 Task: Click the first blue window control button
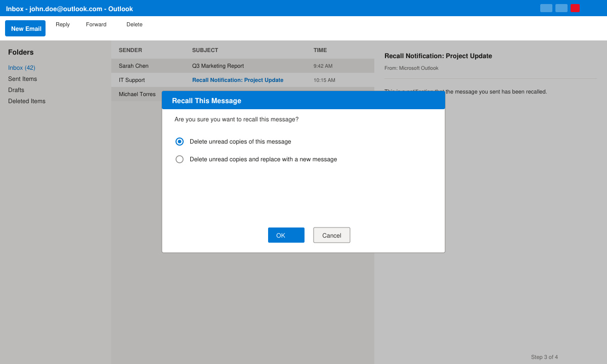546,8
